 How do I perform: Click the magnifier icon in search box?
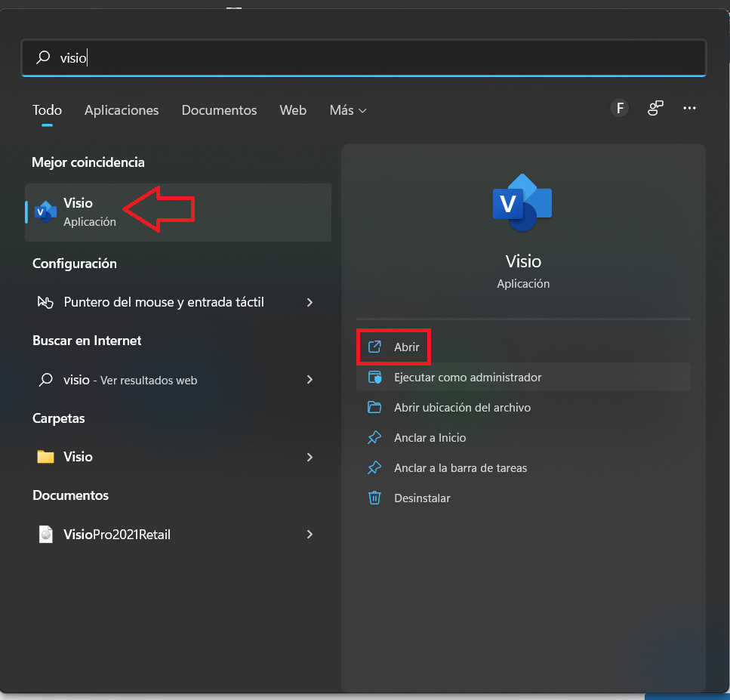pyautogui.click(x=43, y=57)
